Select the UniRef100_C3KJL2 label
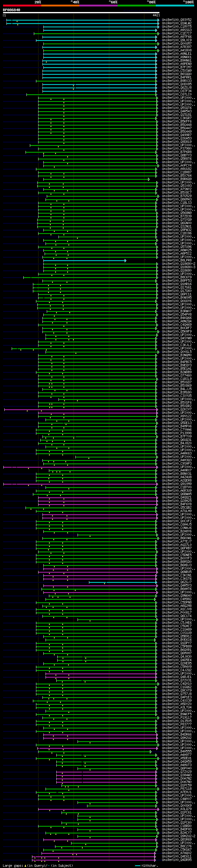Screen dimensions: 197x868 click(x=177, y=345)
